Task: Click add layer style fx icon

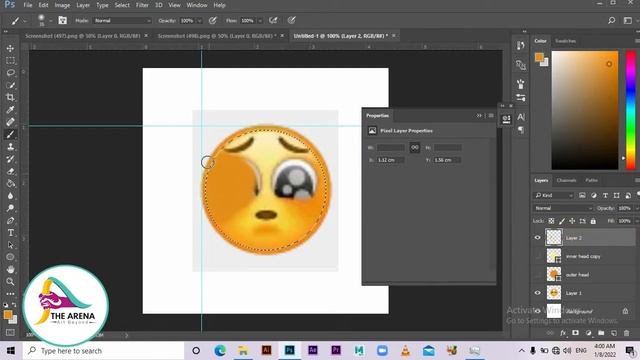Action: point(563,333)
